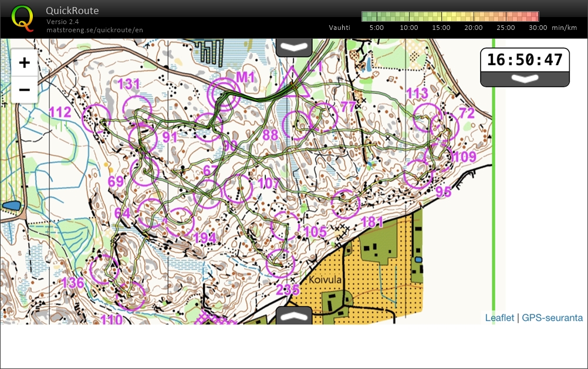Open matstroeng.se/quickroute/en link

(94, 30)
